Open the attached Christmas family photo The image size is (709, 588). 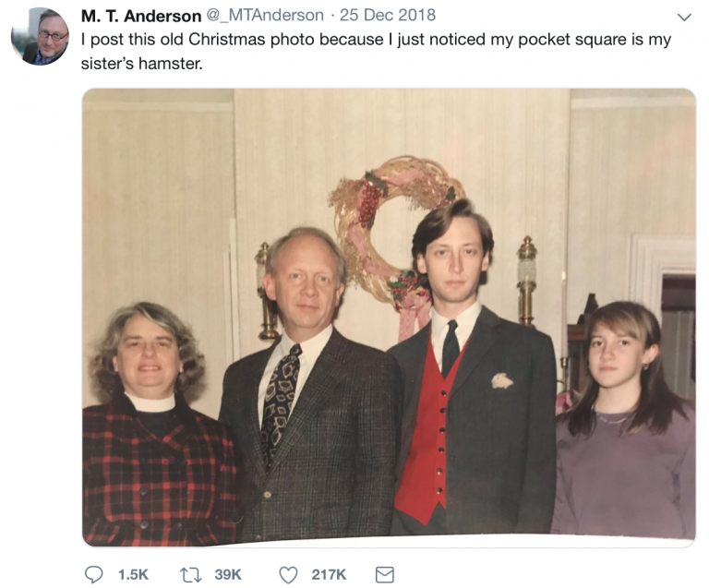pos(389,318)
